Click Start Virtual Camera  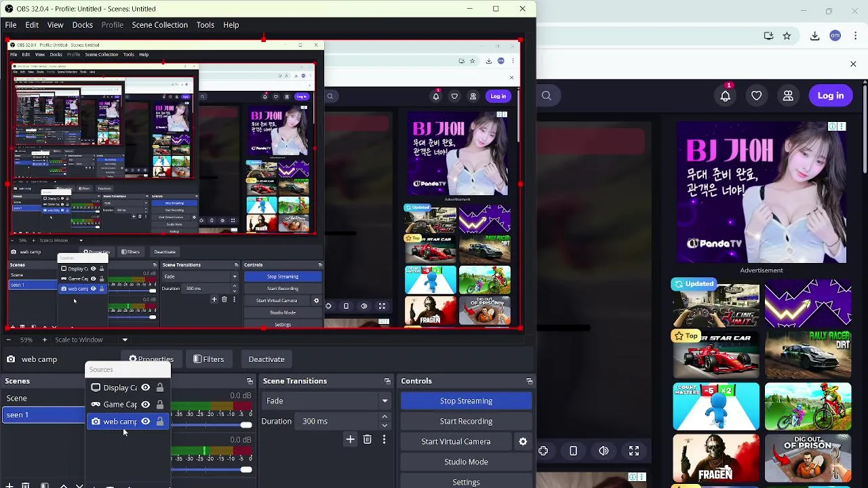tap(456, 441)
